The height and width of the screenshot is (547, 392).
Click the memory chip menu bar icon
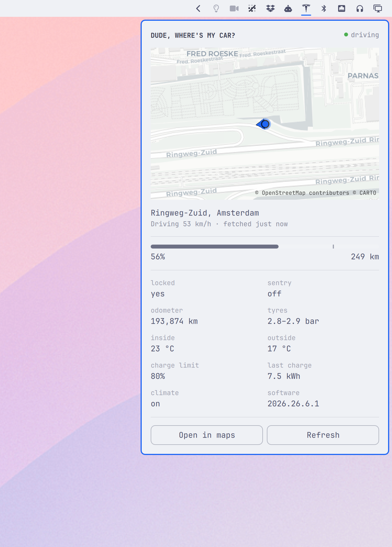[x=342, y=9]
